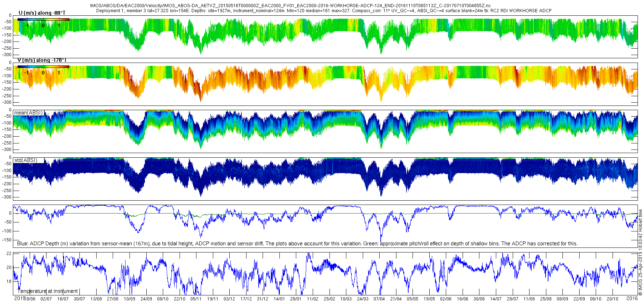Click the '-250' depth tick of V velocity panel
The height and width of the screenshot is (304, 644).
coord(7,96)
